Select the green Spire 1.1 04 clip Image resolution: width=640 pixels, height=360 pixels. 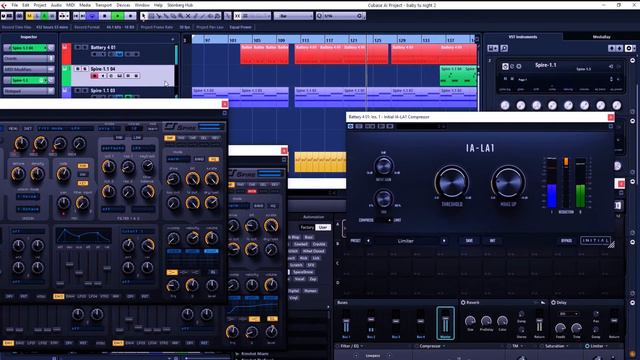[458, 76]
